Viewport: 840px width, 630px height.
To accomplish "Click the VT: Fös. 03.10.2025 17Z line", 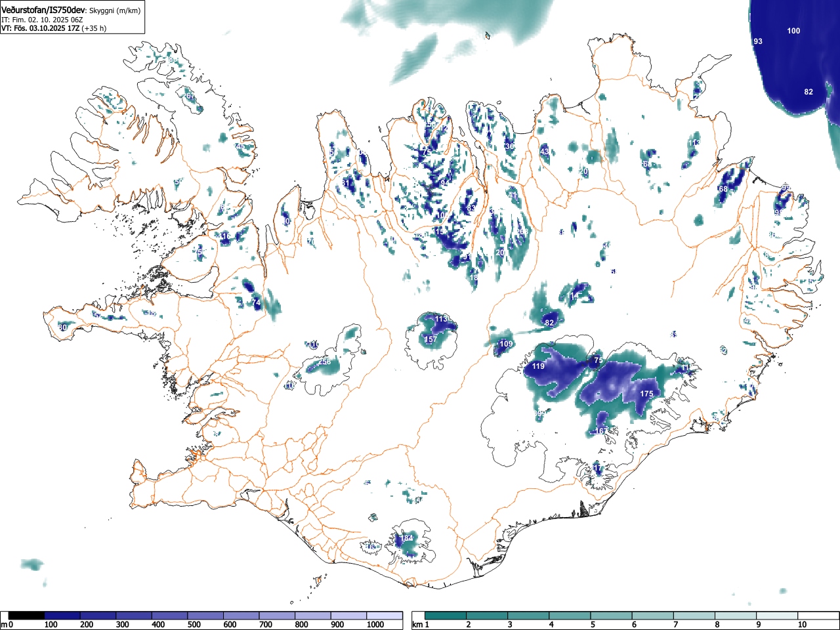I will point(40,28).
